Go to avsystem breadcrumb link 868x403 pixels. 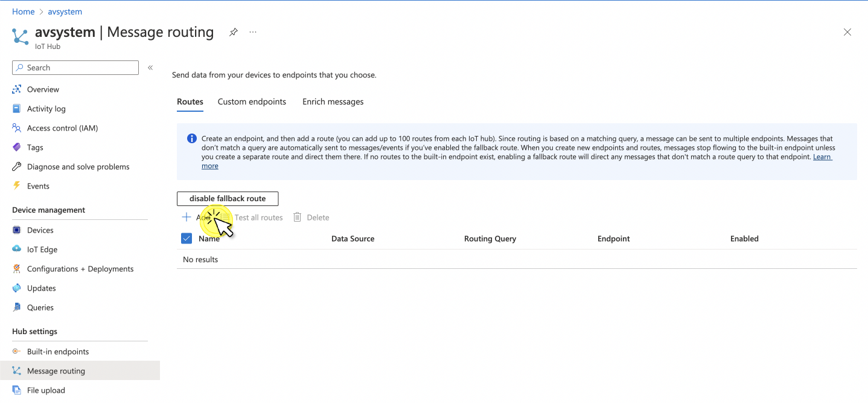65,11
